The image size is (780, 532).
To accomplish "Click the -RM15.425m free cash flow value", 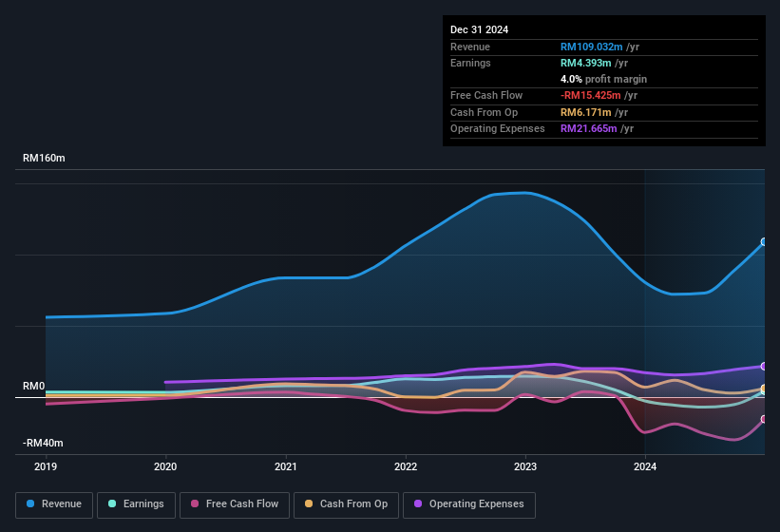I will (591, 95).
